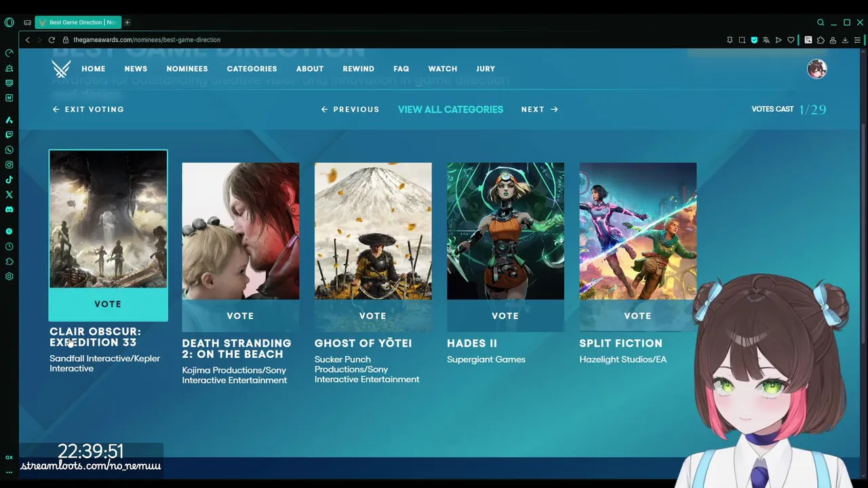Open GX Control speedometer icon in sidebar
The image size is (868, 488).
point(9,53)
